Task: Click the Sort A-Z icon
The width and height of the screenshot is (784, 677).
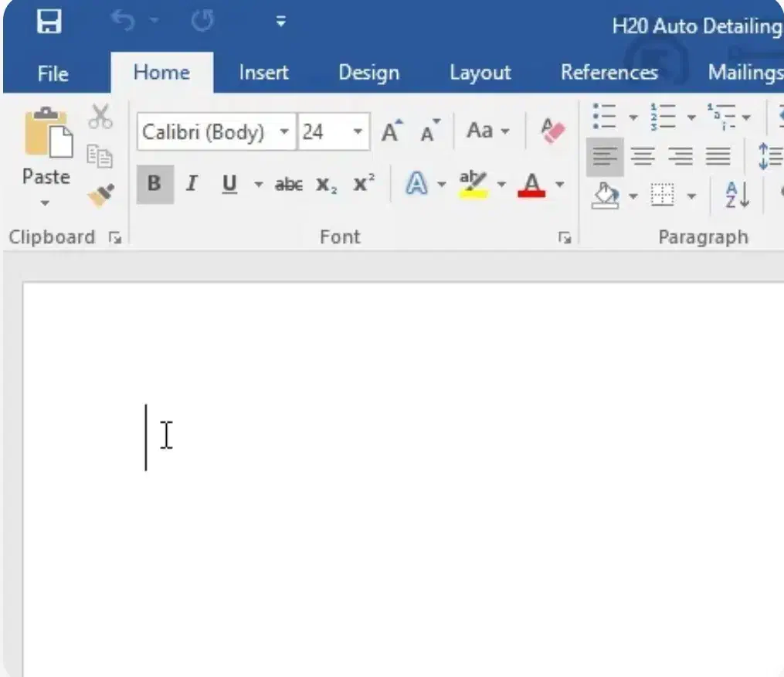Action: (738, 195)
